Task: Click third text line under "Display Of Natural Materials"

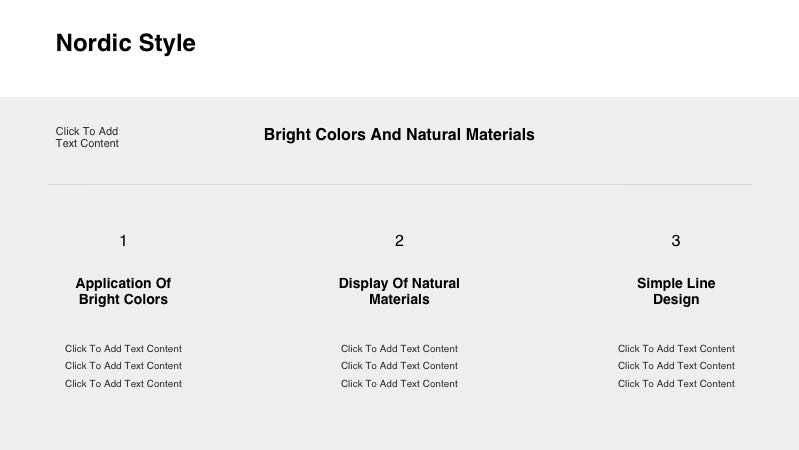Action: [x=399, y=384]
